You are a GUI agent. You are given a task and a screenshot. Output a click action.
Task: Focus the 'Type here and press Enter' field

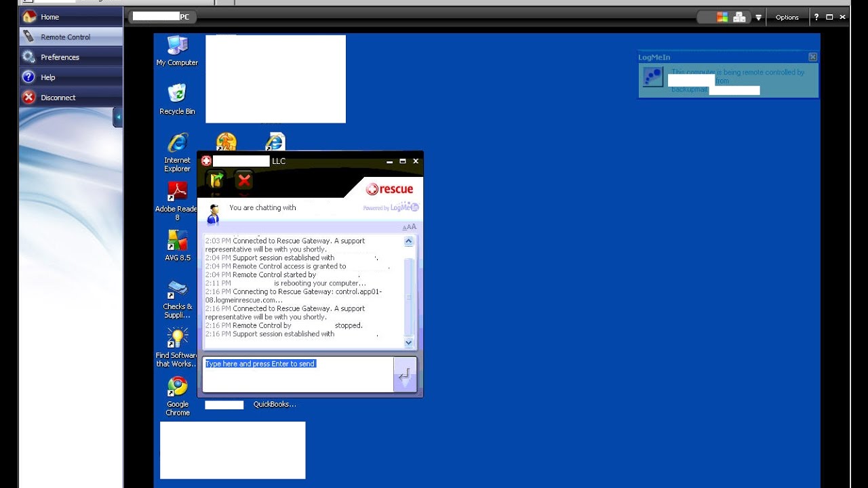pos(298,374)
